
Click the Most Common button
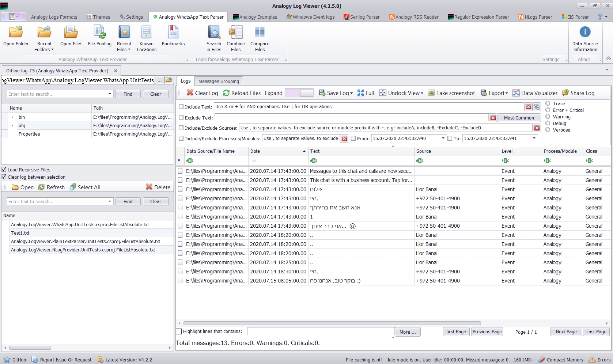tap(519, 118)
